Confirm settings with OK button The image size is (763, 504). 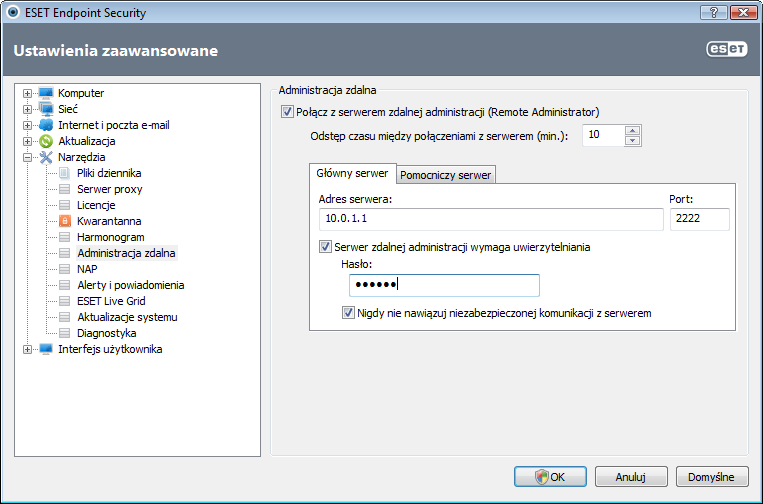tap(550, 477)
